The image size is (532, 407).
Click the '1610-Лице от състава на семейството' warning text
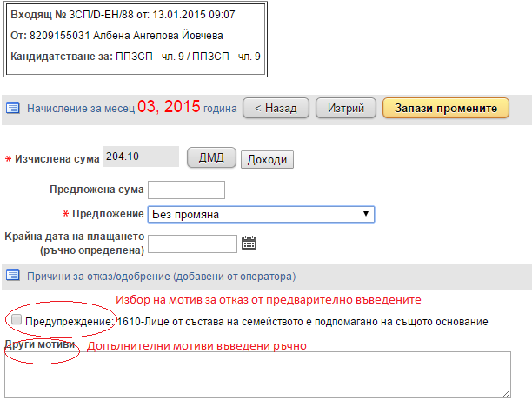pos(303,322)
